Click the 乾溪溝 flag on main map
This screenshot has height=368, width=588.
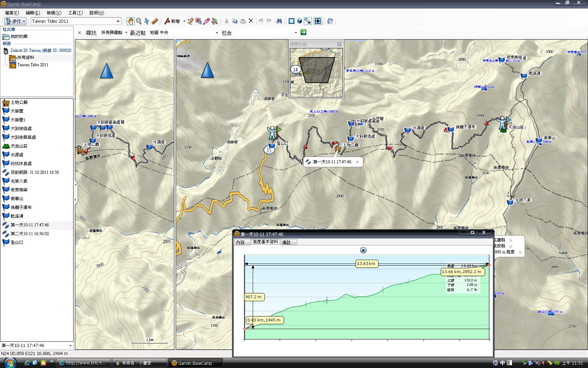click(x=524, y=75)
